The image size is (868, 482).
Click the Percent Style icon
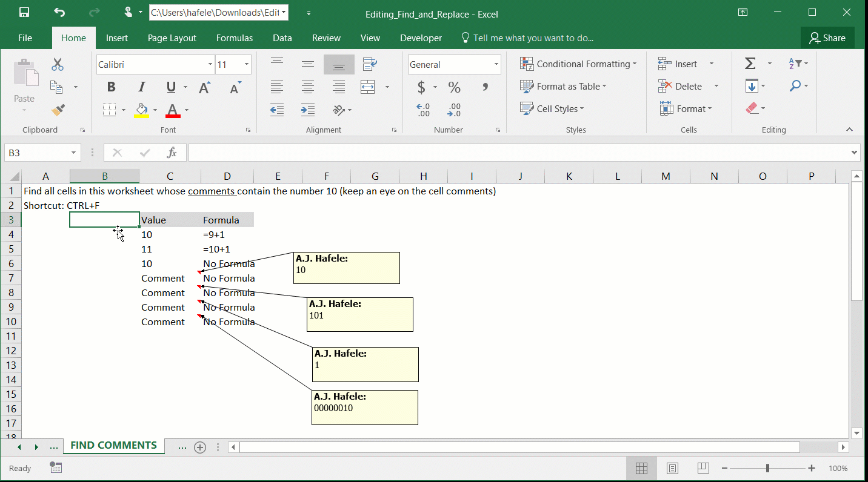(454, 87)
